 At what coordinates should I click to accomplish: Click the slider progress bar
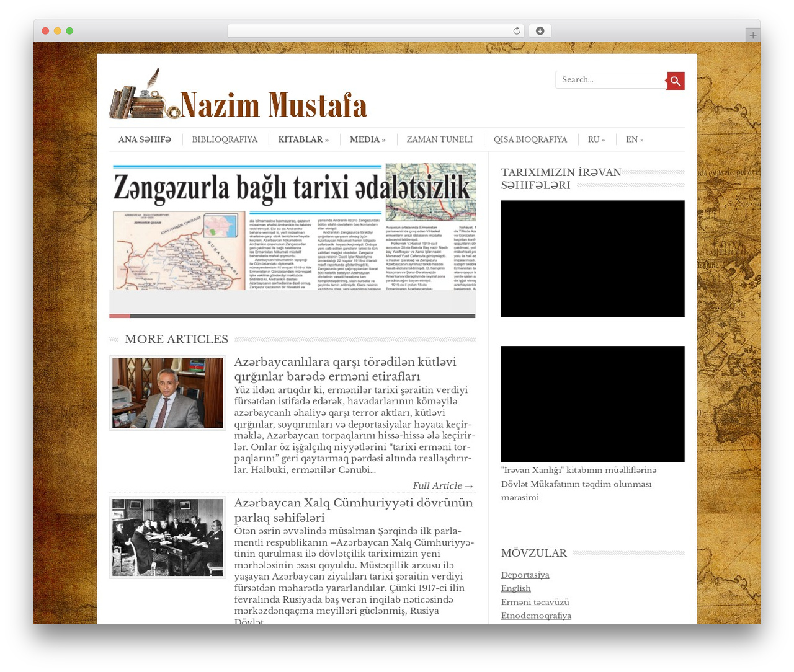[293, 316]
